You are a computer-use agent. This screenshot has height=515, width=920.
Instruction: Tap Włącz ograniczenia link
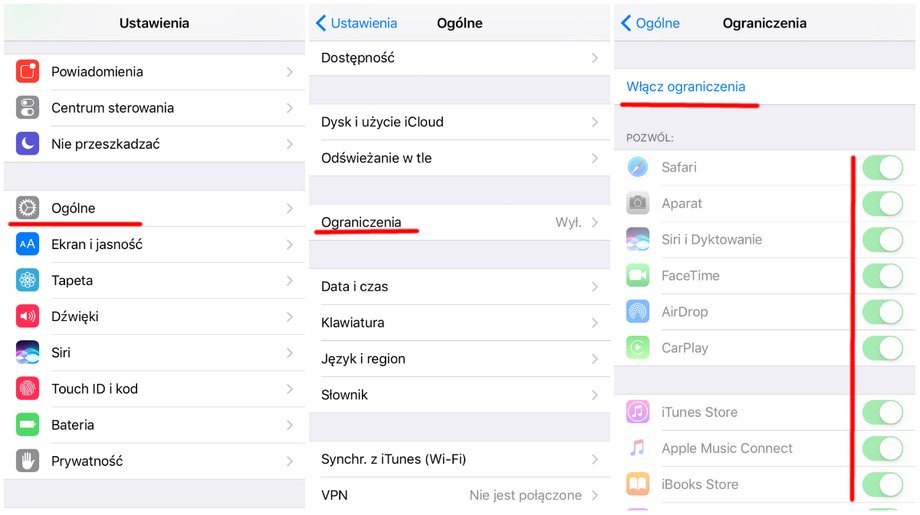pyautogui.click(x=685, y=87)
